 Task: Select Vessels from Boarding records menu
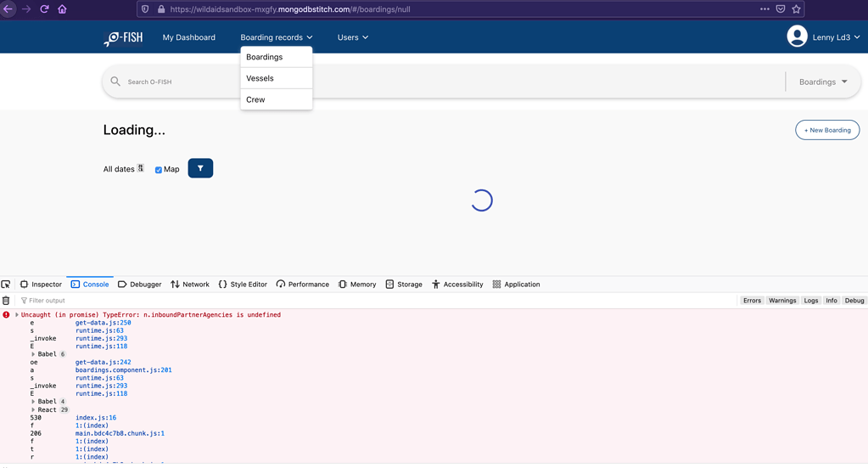pos(260,78)
